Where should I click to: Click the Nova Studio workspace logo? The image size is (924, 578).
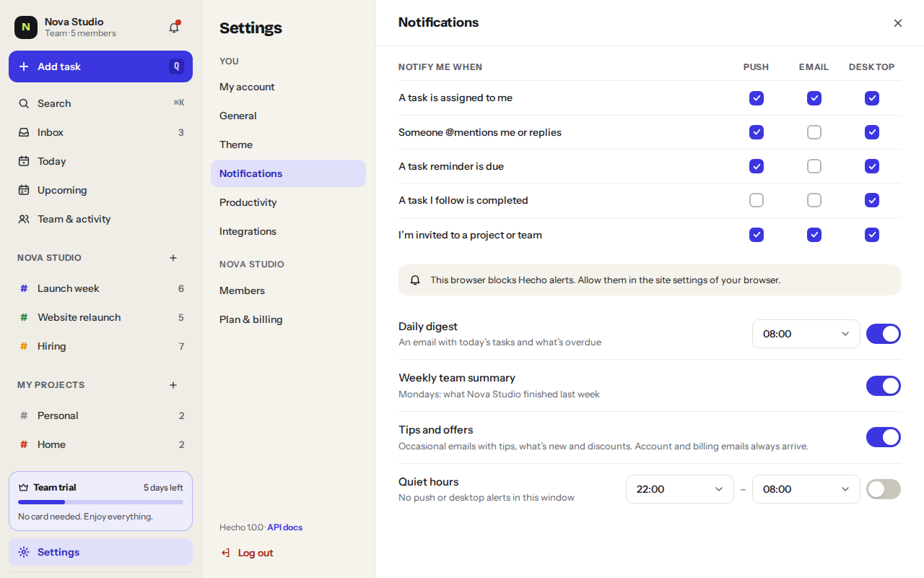(26, 27)
